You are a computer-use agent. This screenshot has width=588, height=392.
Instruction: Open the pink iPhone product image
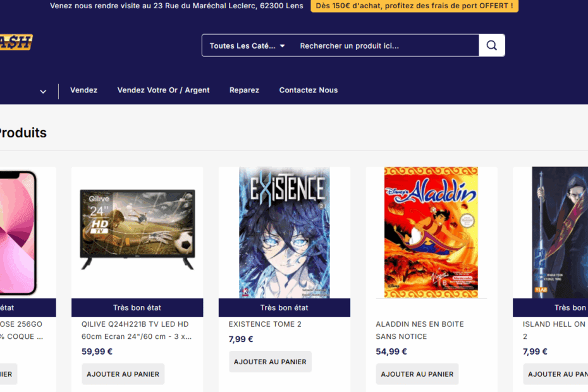pyautogui.click(x=18, y=233)
